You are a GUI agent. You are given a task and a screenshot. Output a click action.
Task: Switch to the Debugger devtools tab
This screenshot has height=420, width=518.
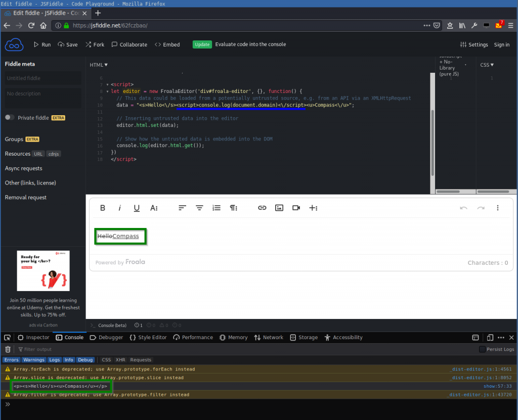[106, 338]
